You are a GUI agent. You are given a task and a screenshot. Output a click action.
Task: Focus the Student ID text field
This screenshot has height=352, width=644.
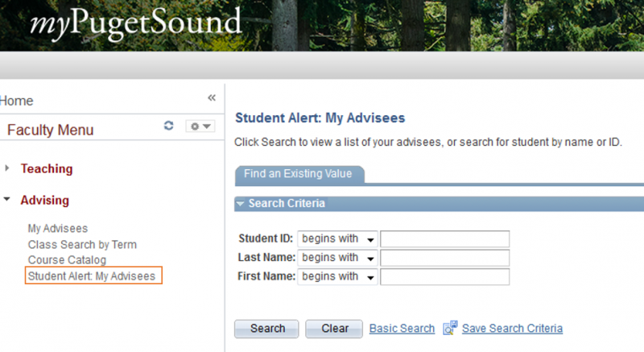(445, 239)
